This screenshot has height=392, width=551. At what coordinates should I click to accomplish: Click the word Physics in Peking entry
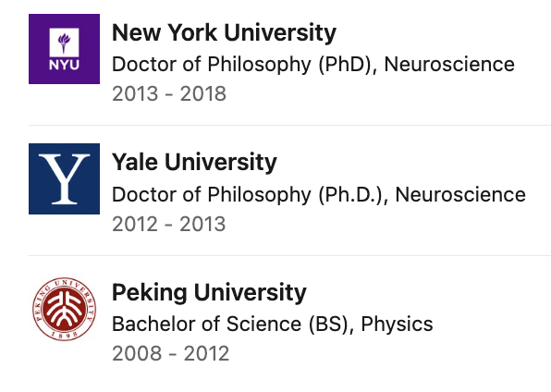(397, 325)
